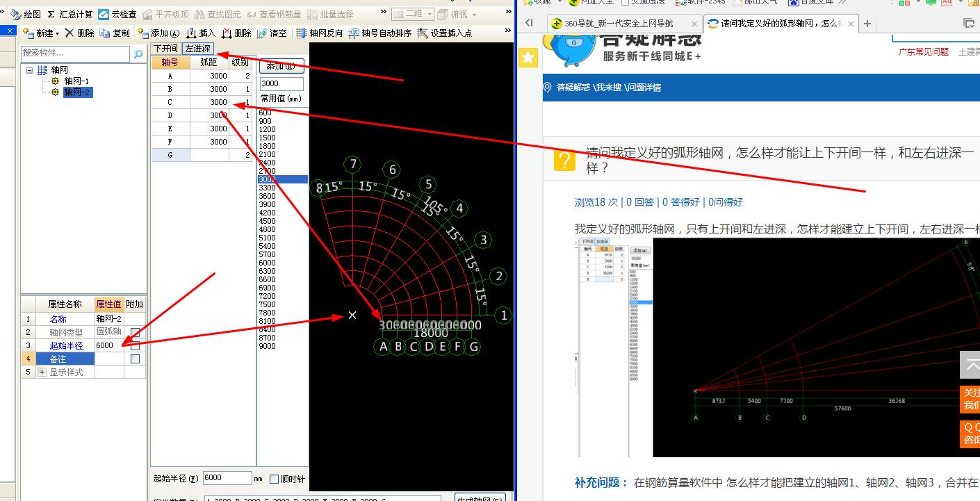Select the 9000 value in the common values list

tap(283, 346)
